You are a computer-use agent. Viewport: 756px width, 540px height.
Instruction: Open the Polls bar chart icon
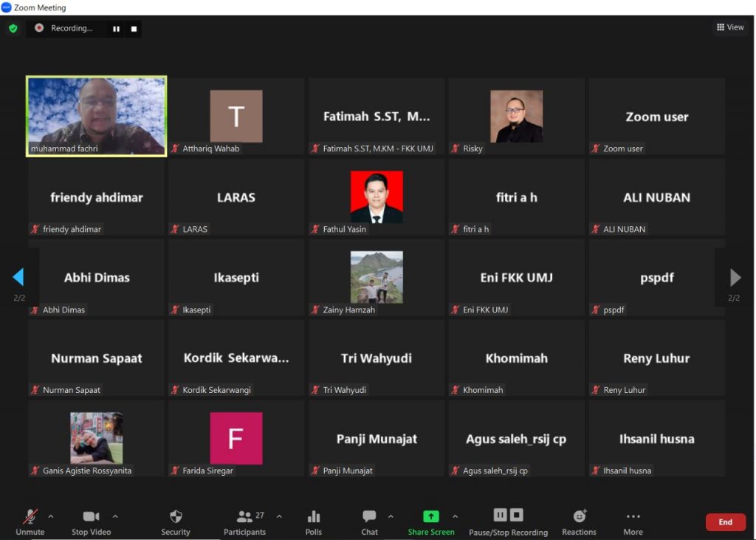coord(313,516)
